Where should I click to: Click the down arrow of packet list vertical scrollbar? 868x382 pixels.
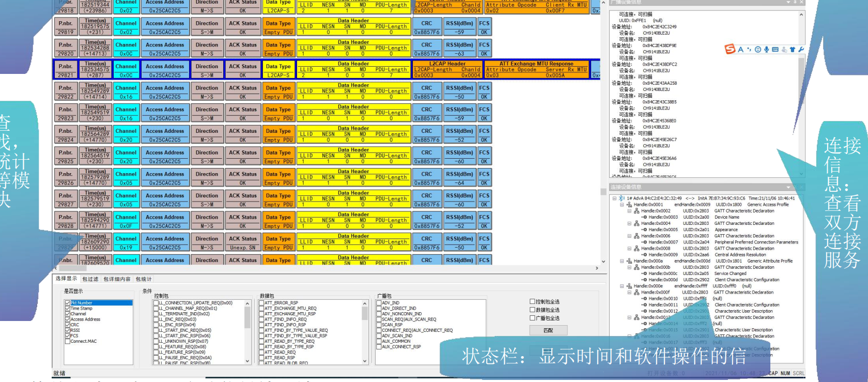pos(603,262)
